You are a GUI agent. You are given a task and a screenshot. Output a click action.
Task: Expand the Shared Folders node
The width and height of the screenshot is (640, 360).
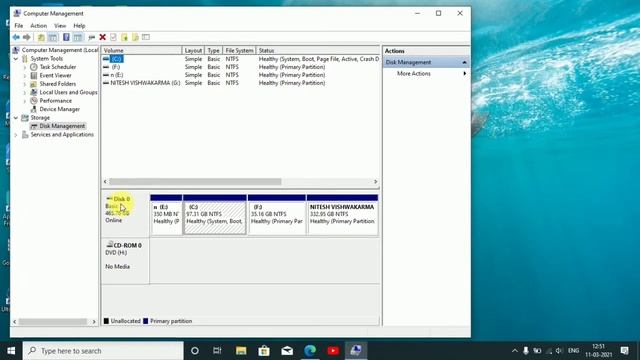coord(24,84)
